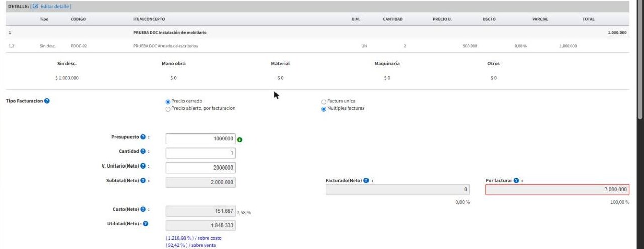Viewport: 644px width, 249px height.
Task: Click the Por facturar field with red border
Action: pyautogui.click(x=557, y=190)
